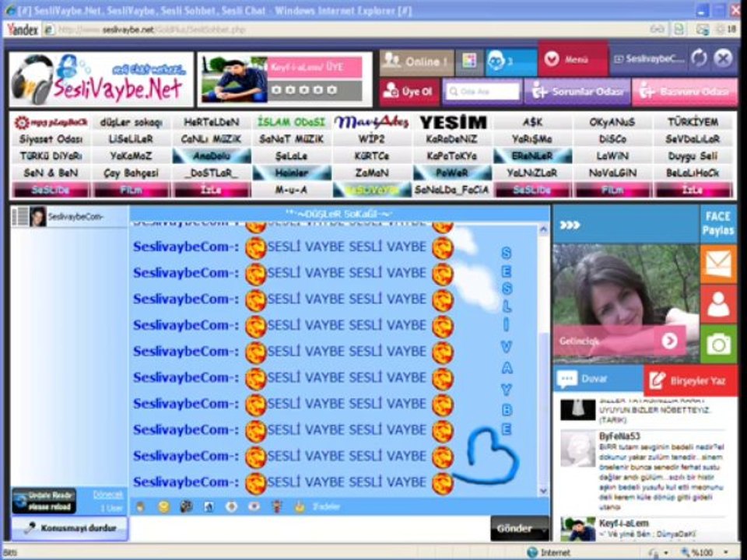Open the SeslivaybeC... account dropdown
747x560 pixels.
point(648,59)
